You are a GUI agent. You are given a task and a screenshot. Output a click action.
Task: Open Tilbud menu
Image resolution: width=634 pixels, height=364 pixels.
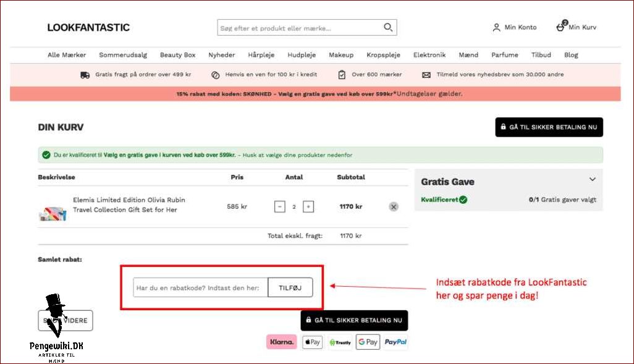pyautogui.click(x=541, y=55)
